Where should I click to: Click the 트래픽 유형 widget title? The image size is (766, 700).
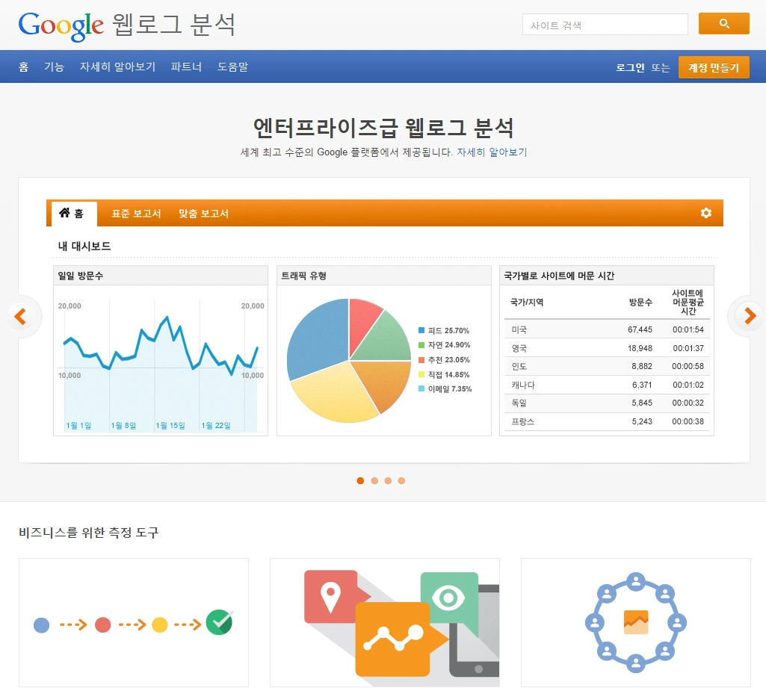click(x=304, y=276)
